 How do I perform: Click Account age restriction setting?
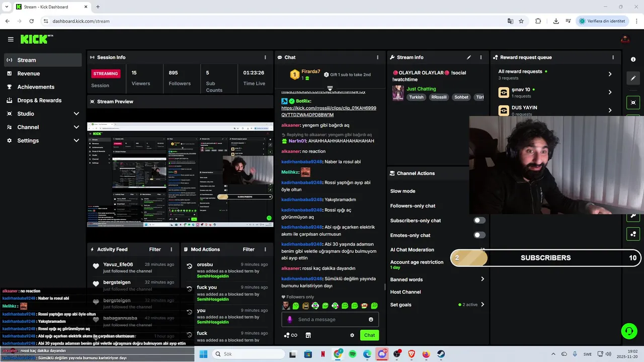point(417,264)
